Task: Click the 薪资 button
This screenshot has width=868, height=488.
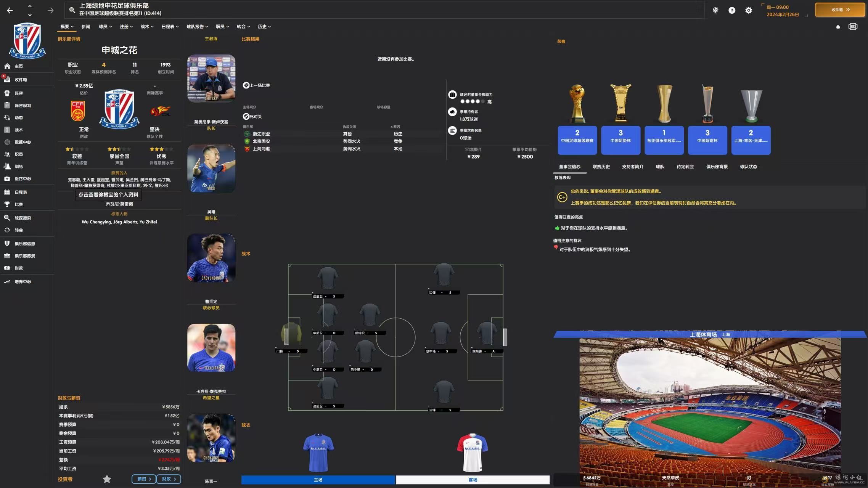Action: [x=144, y=479]
